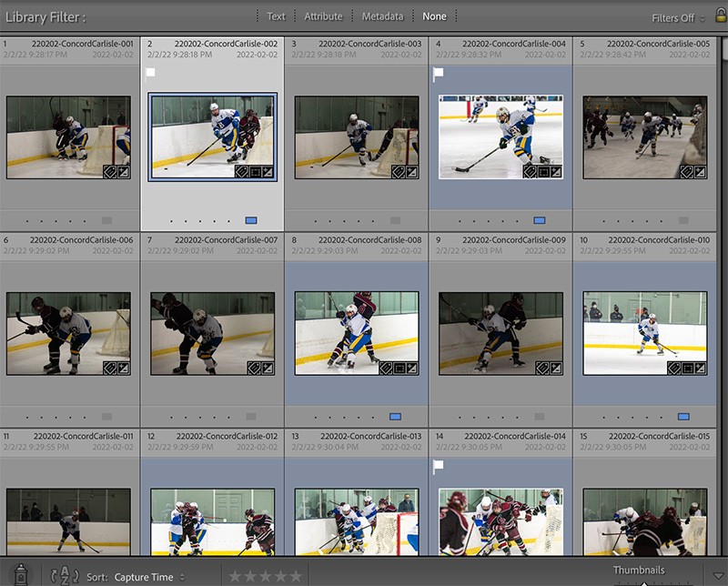
Task: Click crop badge on ConcordCarlisle-002 thumbnail
Action: click(x=255, y=171)
